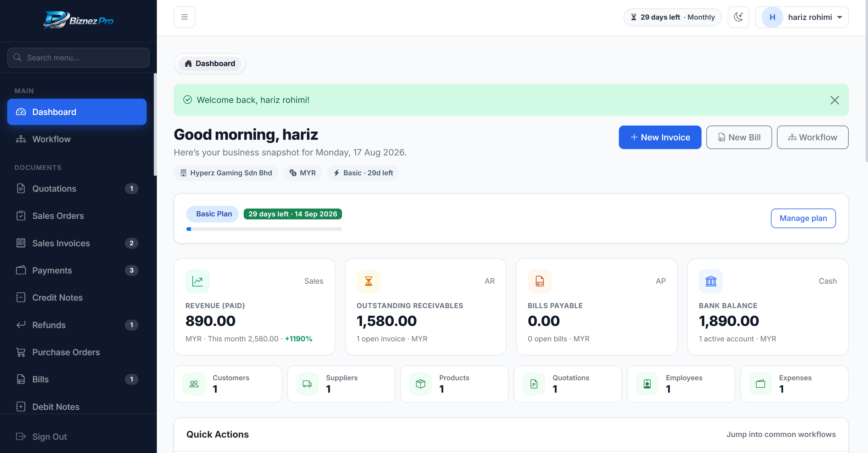Click the Credit Notes sidebar icon
The image size is (868, 453).
(21, 297)
